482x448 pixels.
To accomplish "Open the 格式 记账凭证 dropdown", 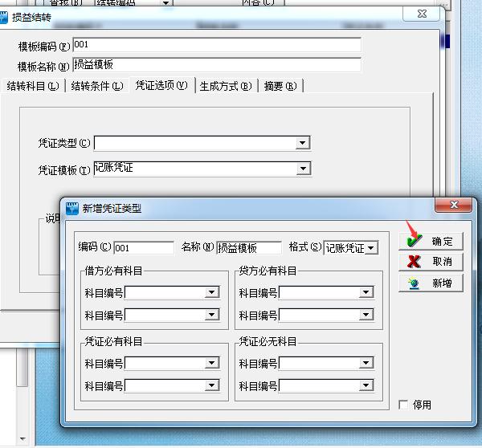I will (x=371, y=247).
